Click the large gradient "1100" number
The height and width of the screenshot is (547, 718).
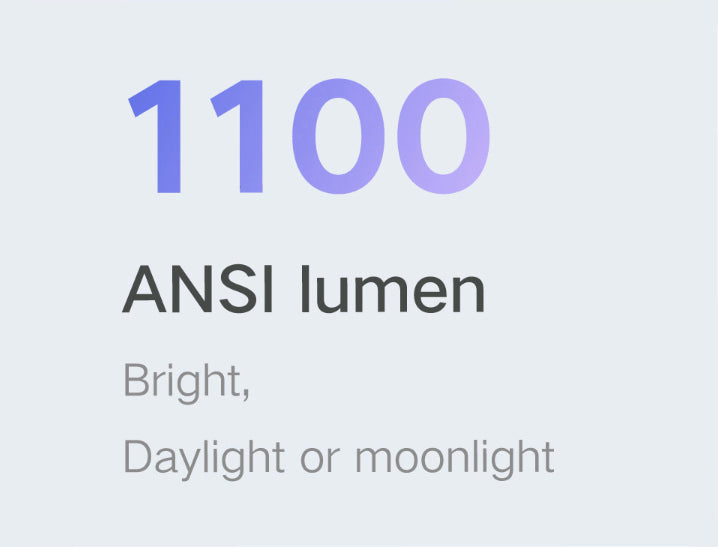click(x=308, y=135)
